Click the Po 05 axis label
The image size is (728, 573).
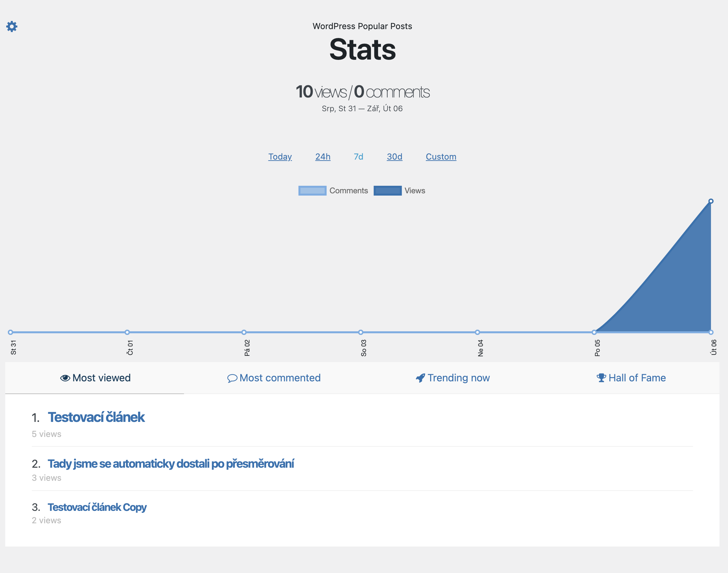click(x=597, y=348)
